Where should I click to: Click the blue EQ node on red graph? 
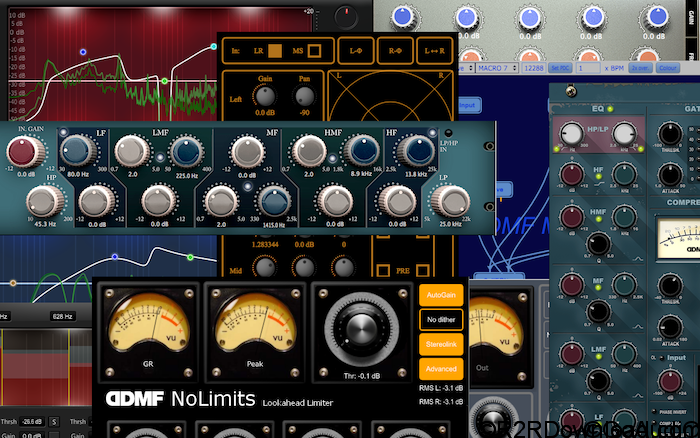(83, 52)
